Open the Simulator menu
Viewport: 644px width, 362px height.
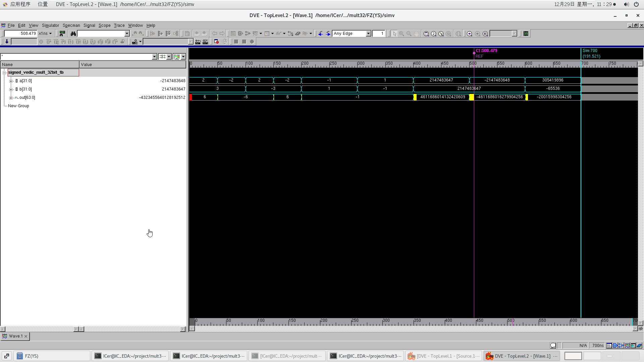coord(50,25)
